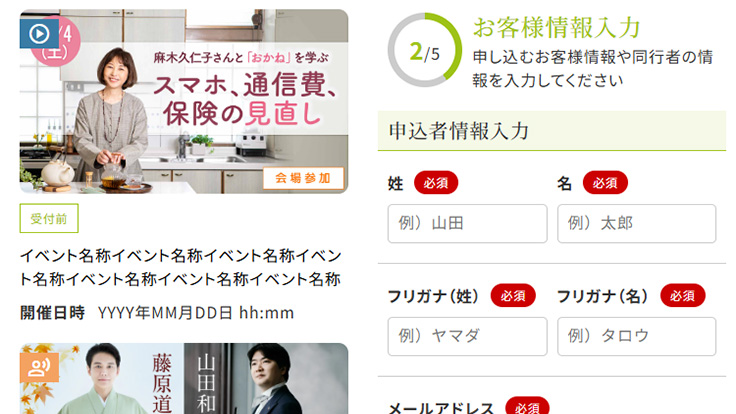Click the 必須 badge beside フリガナ(姓)
The image size is (736, 414).
click(x=513, y=295)
